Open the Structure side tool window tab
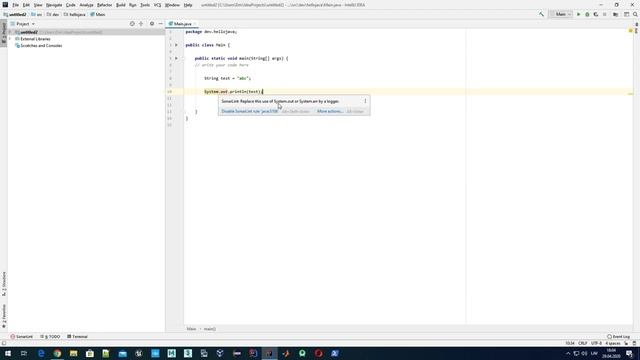Viewport: 640px width, 360px height. 4,284
